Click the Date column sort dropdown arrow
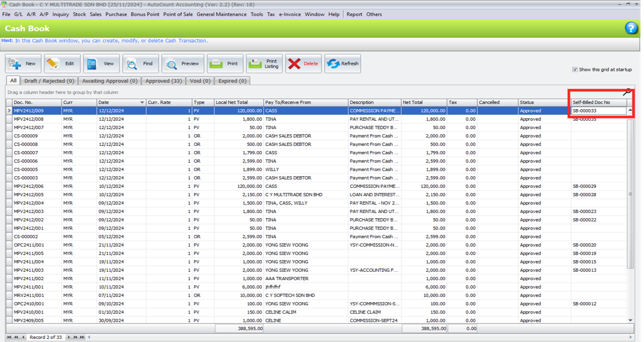The width and height of the screenshot is (644, 342). coord(142,102)
